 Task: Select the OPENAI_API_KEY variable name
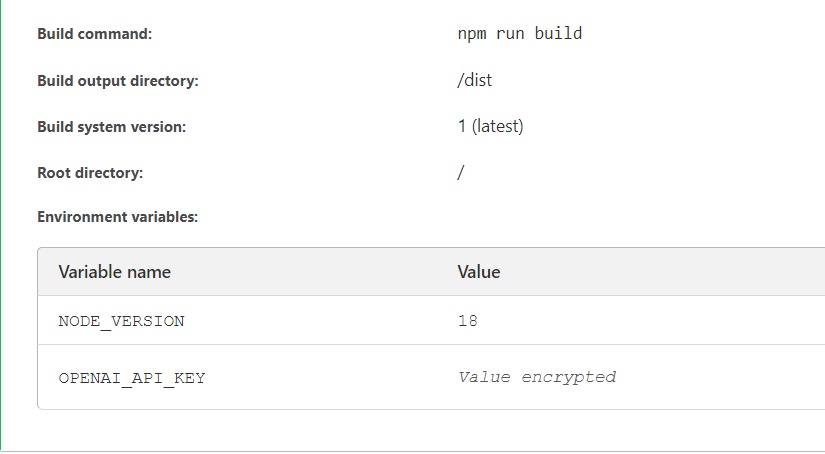point(132,378)
